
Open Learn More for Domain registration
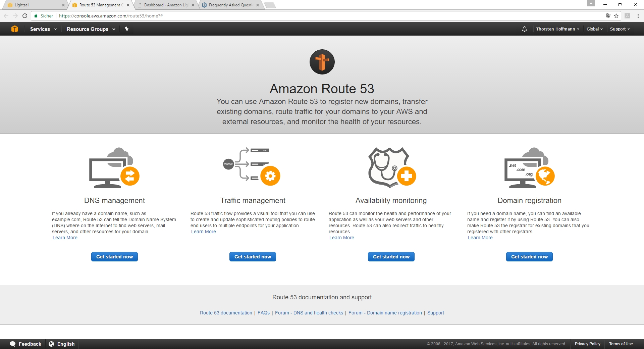[480, 238]
